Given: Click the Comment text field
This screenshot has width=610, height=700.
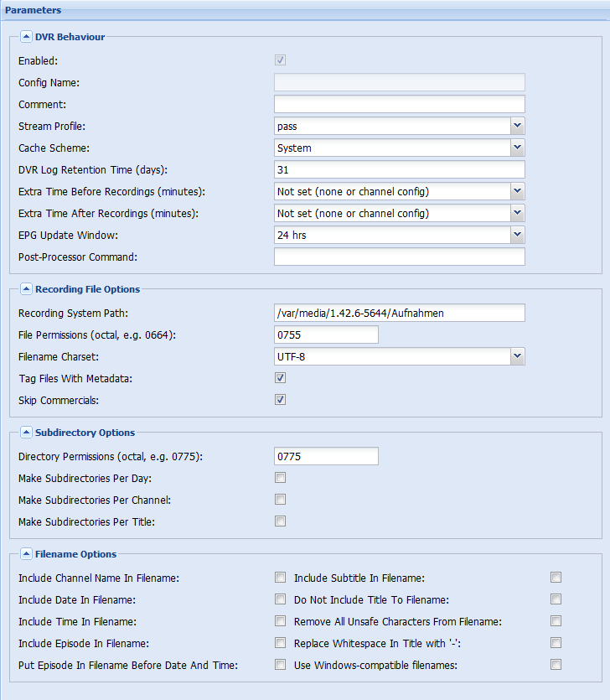Looking at the screenshot, I should [399, 104].
